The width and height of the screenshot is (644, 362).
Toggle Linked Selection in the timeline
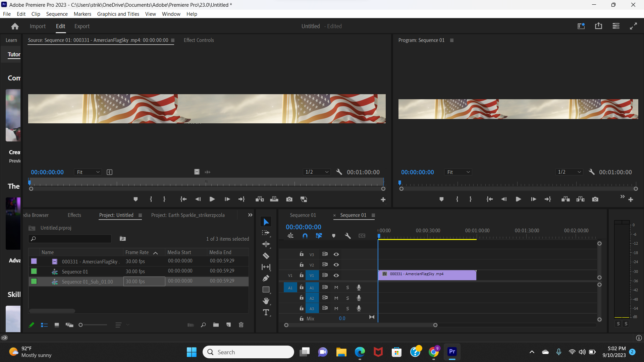[319, 236]
